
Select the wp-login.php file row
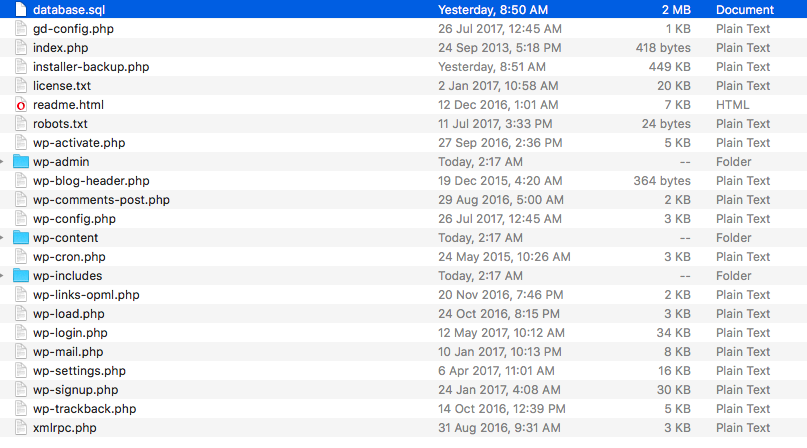[x=404, y=333]
